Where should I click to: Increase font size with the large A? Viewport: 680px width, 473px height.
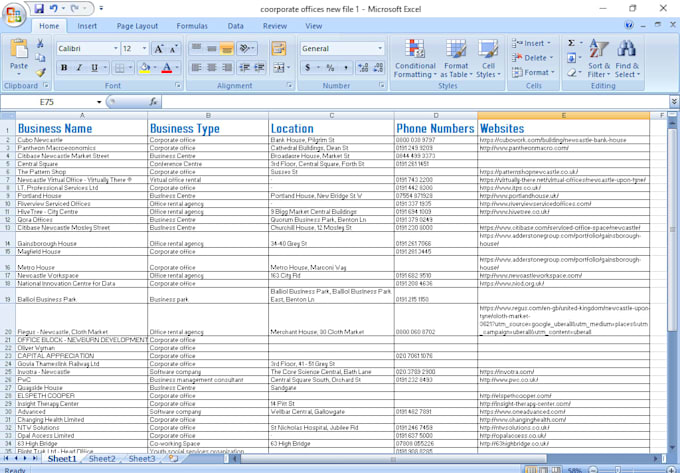[159, 49]
